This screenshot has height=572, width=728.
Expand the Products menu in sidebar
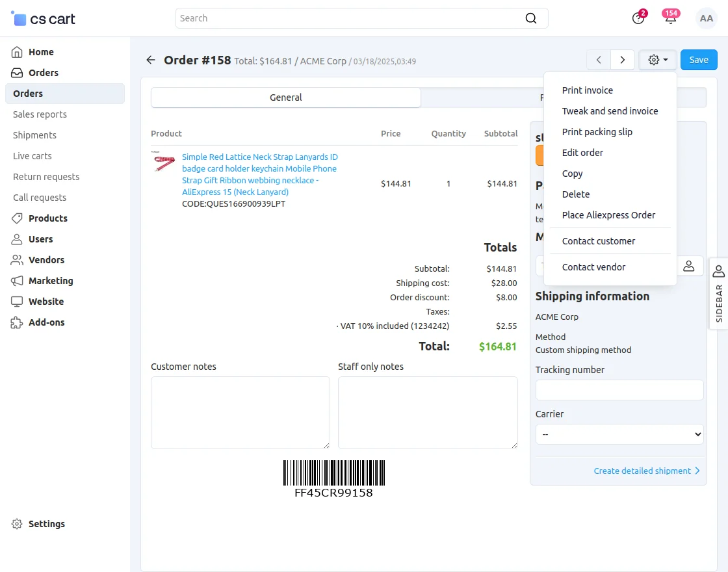point(48,218)
